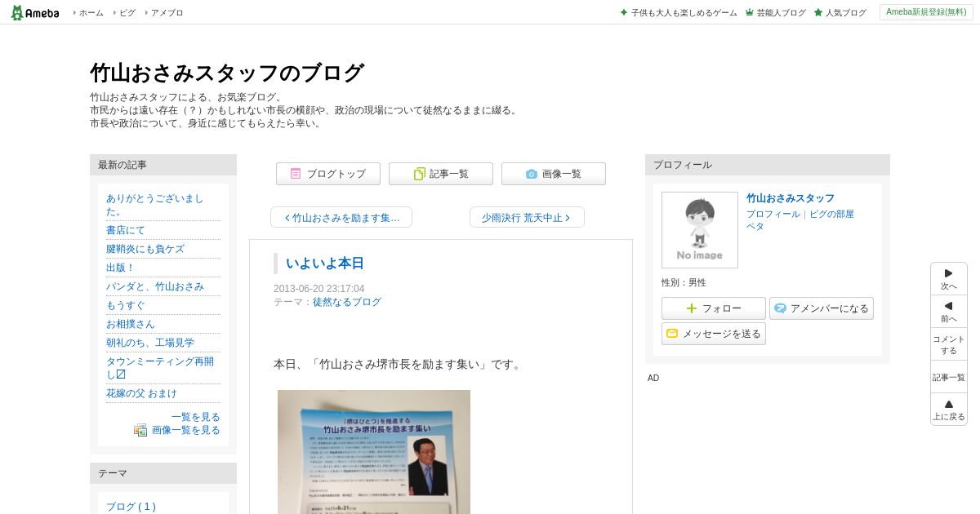
Task: Open ピグの部屋 link
Action: pos(831,214)
